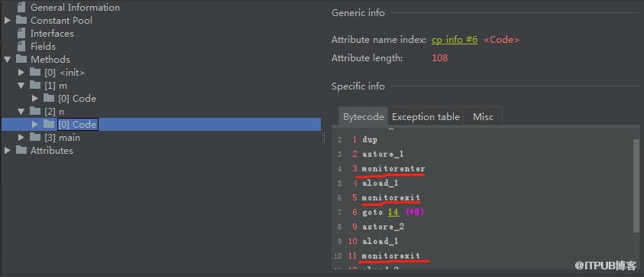Expand selected Code node under n
644x277 pixels.
tap(35, 124)
